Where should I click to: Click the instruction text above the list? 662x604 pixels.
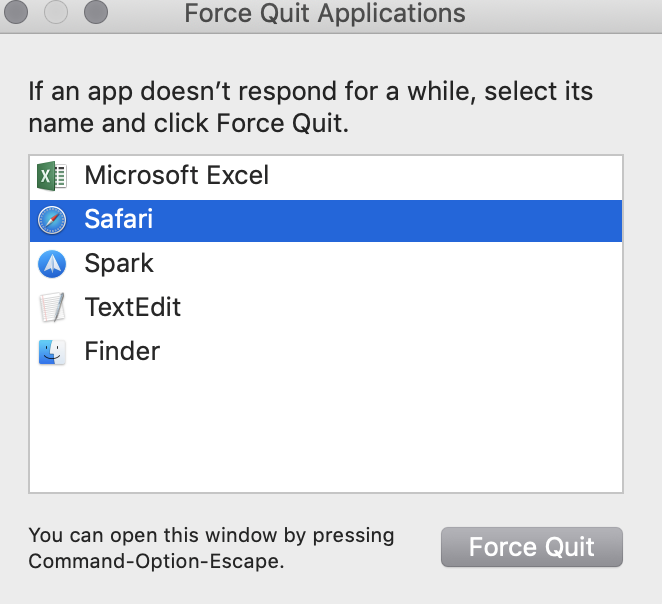click(310, 108)
